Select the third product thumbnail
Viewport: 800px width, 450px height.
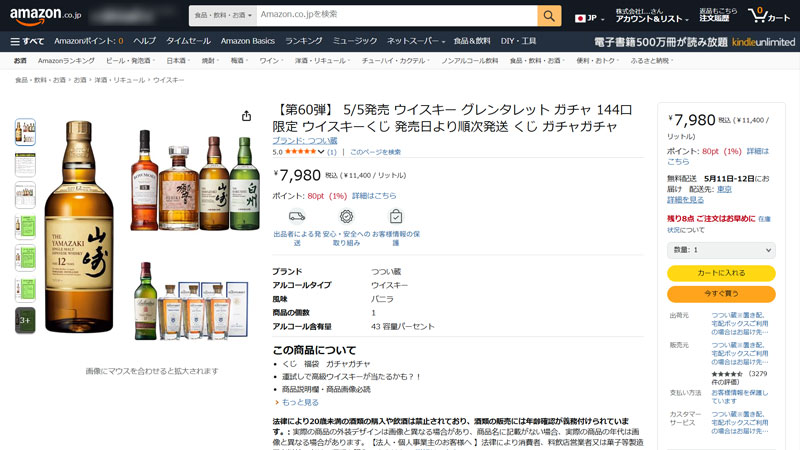[25, 195]
